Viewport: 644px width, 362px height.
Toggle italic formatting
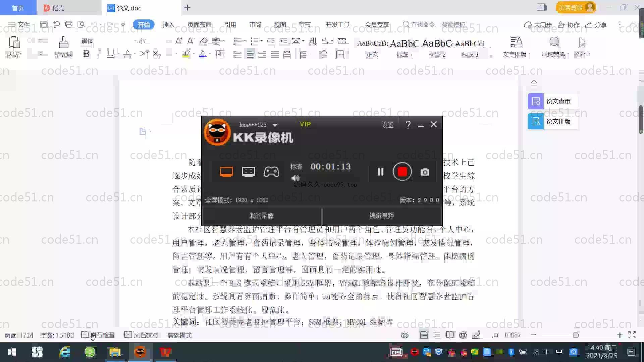[99, 54]
